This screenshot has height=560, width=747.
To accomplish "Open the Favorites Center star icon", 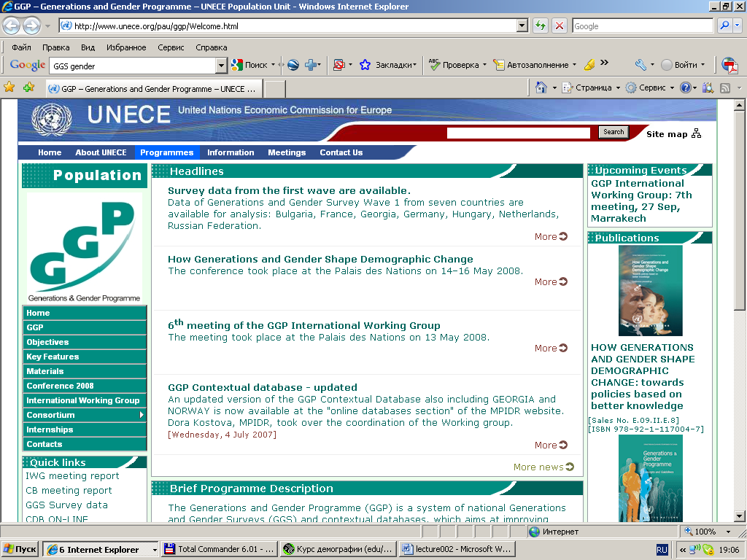I will (9, 87).
